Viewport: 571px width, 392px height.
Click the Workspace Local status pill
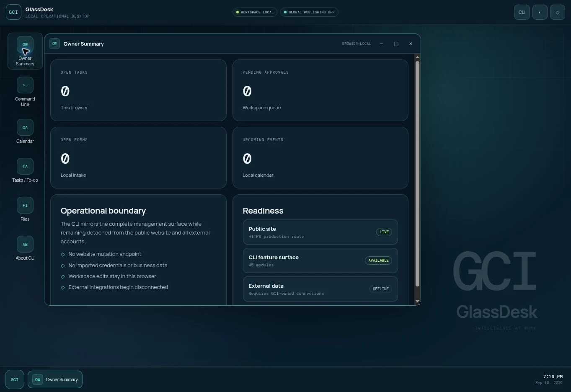click(x=255, y=12)
